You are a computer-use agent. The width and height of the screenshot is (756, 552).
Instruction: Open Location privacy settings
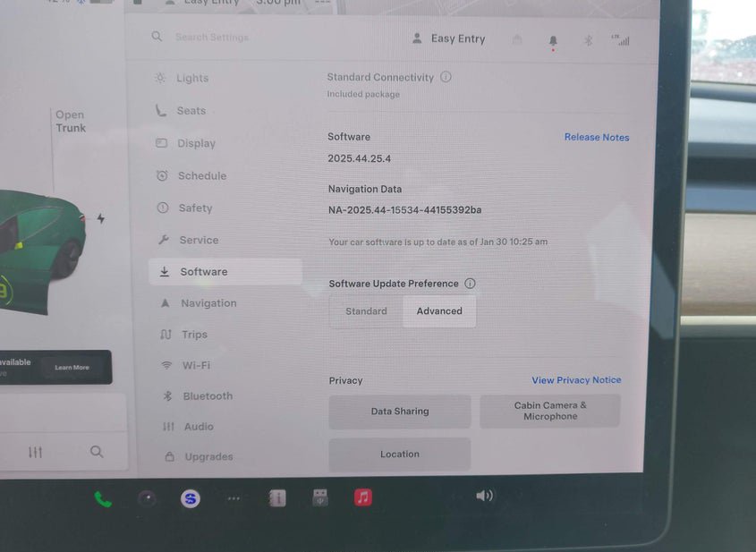coord(400,454)
